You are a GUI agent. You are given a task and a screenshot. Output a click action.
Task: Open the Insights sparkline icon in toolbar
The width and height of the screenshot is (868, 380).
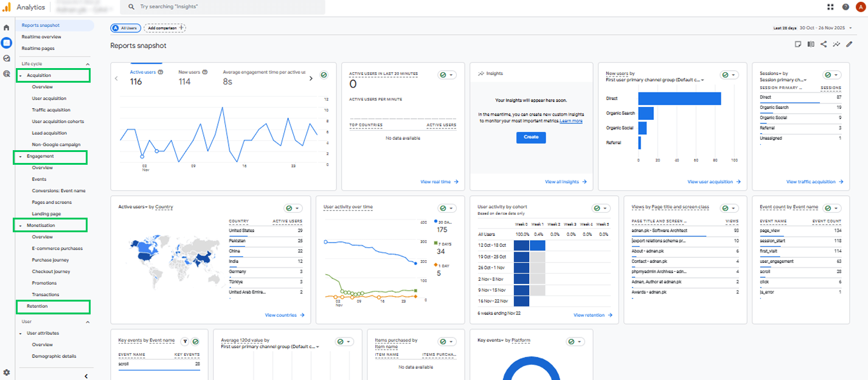[836, 44]
